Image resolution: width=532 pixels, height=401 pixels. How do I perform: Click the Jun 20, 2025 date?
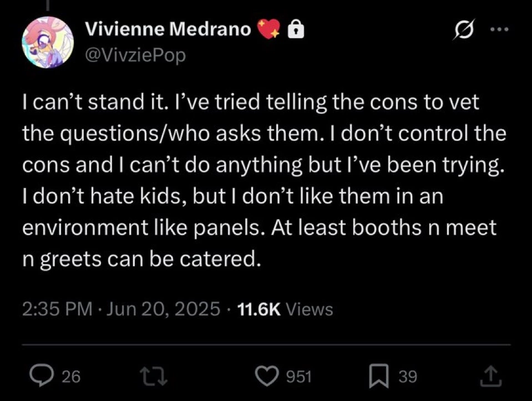(x=163, y=309)
